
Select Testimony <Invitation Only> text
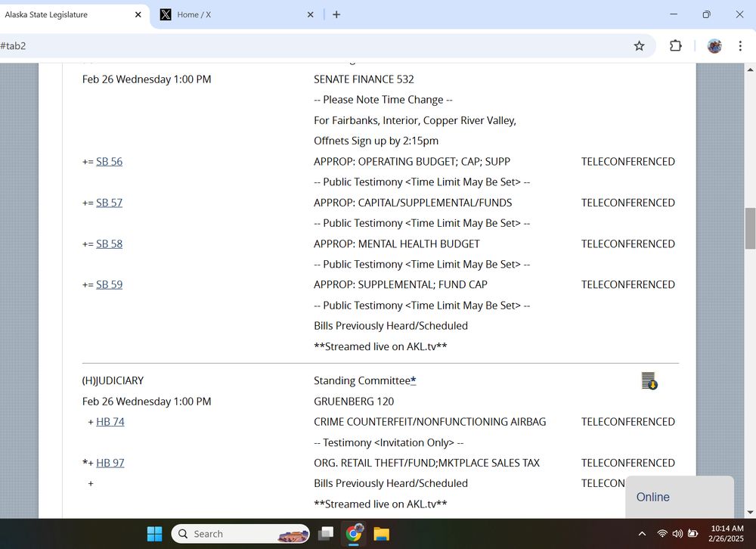pyautogui.click(x=389, y=442)
